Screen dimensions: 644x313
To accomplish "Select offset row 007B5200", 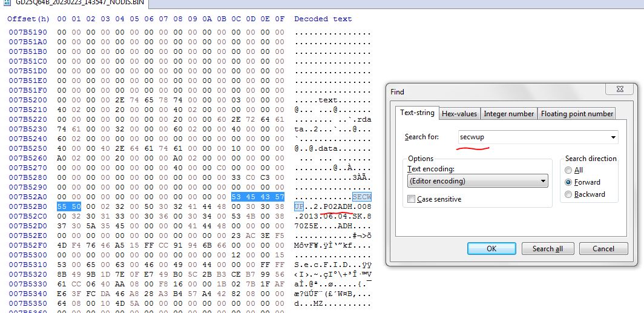I will point(28,100).
